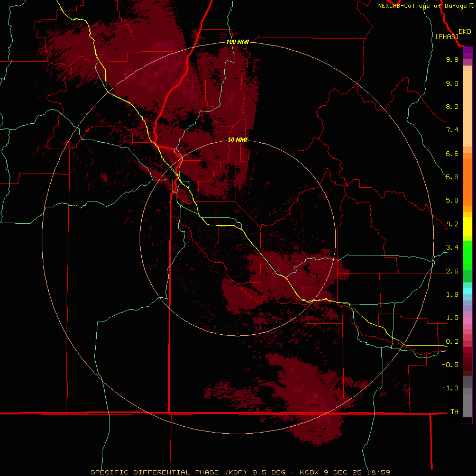Image resolution: width=476 pixels, height=476 pixels.
Task: Pick the pink segment of the color scale
Action: [467, 321]
